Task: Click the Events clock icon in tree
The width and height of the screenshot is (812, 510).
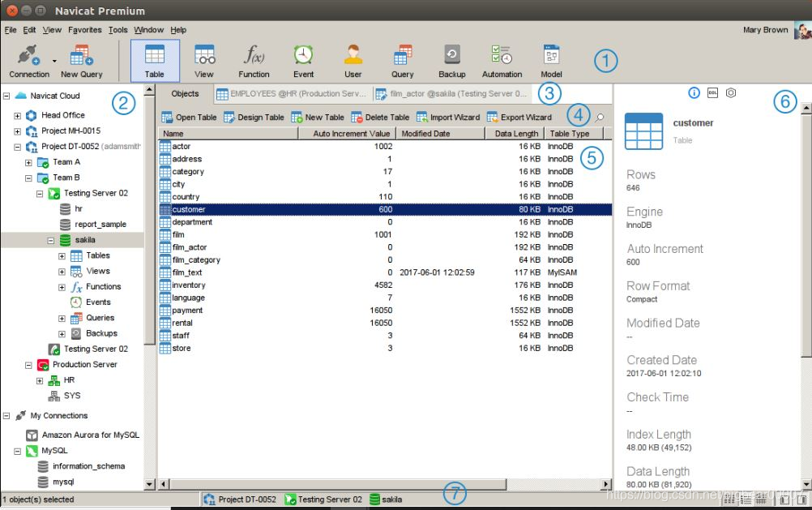Action: [x=76, y=302]
